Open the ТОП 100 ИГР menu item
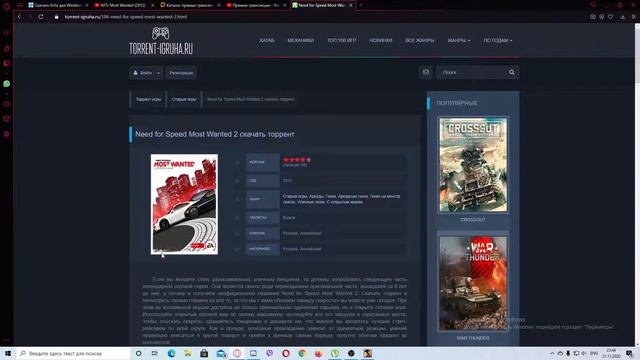 [x=342, y=40]
